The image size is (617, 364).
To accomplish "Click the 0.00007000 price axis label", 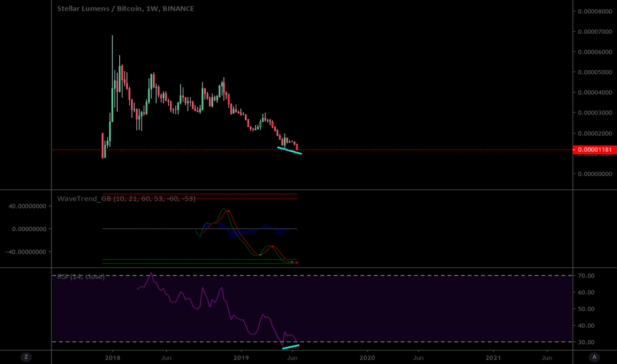I will pyautogui.click(x=594, y=32).
